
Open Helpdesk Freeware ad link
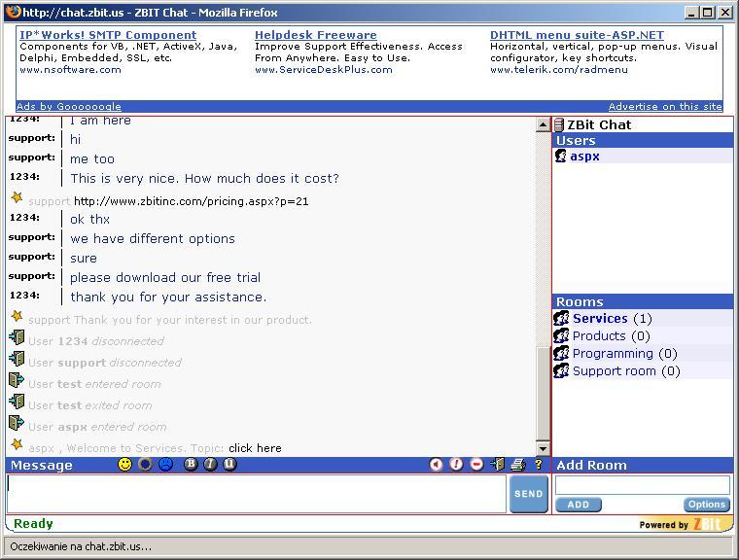pyautogui.click(x=316, y=35)
